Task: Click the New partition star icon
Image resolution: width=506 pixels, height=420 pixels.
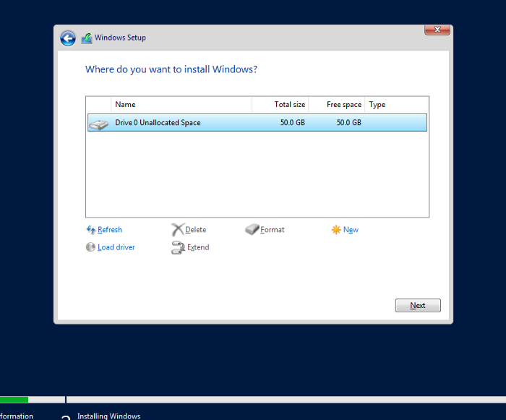Action: click(336, 230)
